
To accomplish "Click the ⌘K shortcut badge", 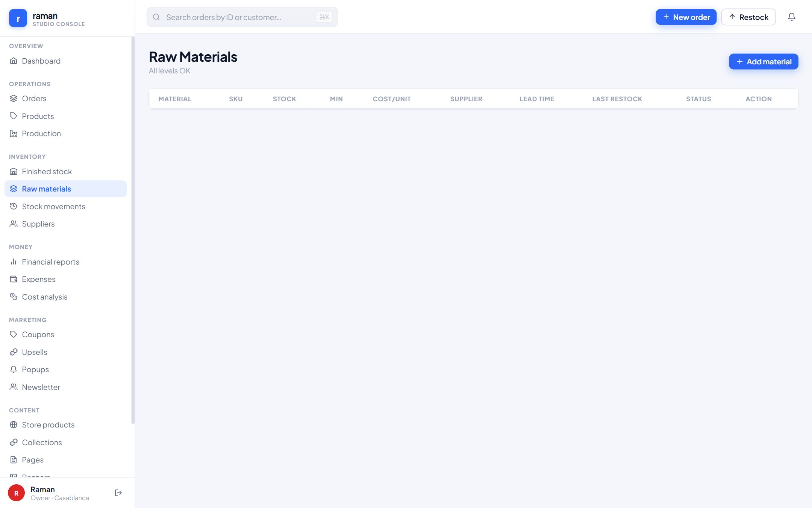I will point(324,17).
